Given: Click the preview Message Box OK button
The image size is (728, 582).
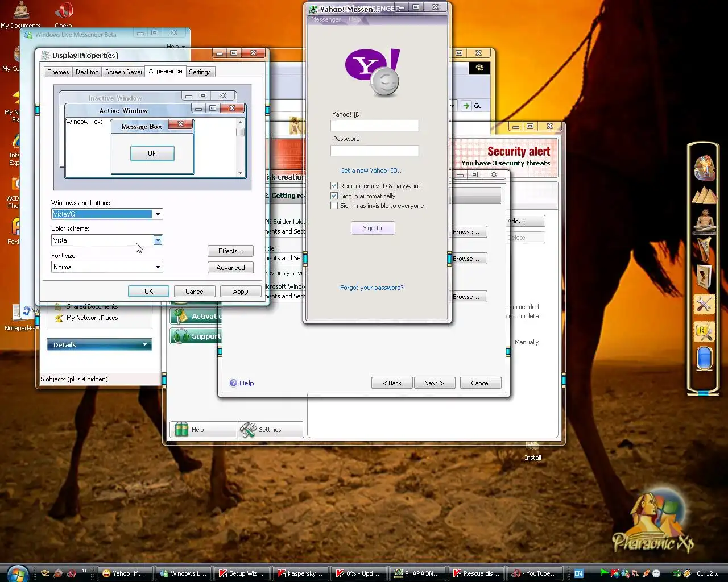Looking at the screenshot, I should (152, 153).
